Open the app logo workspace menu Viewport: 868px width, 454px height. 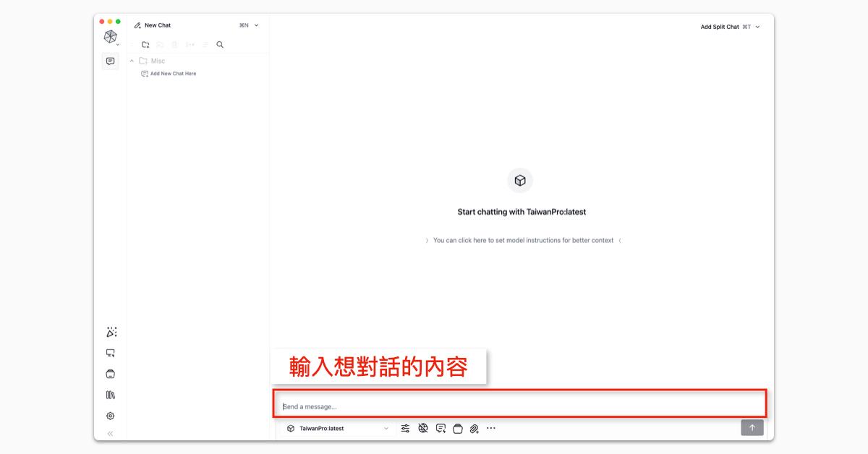111,37
